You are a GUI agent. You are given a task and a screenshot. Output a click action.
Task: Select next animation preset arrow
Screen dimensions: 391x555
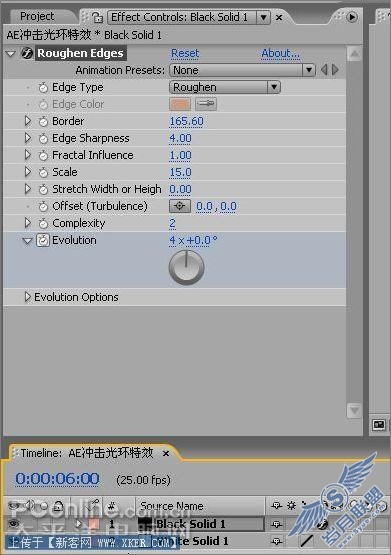click(x=335, y=70)
